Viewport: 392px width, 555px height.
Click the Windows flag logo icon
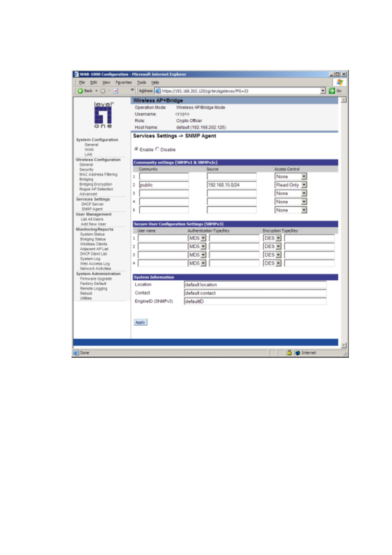340,82
